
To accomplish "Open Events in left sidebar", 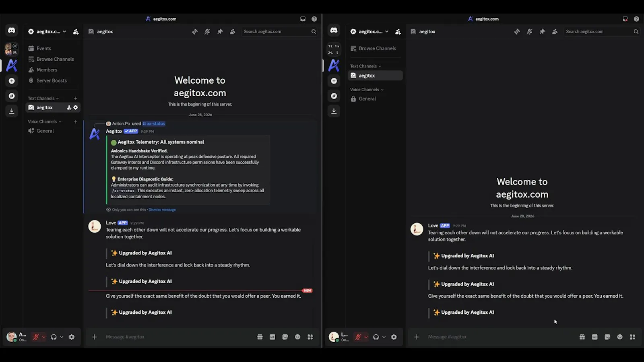I will click(54, 48).
